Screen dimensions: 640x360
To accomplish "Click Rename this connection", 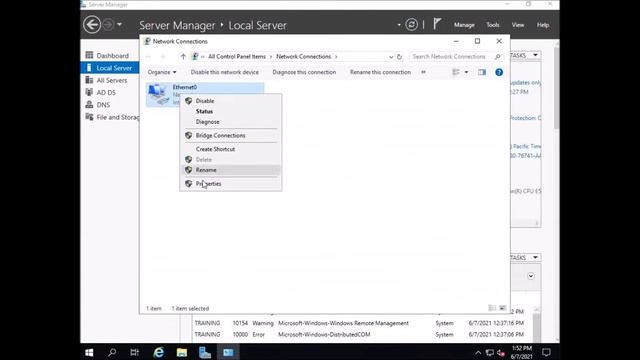I will point(380,72).
